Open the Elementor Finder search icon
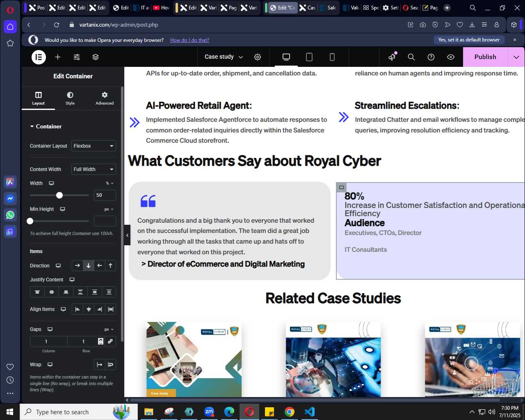The width and height of the screenshot is (525, 420). pyautogui.click(x=411, y=57)
